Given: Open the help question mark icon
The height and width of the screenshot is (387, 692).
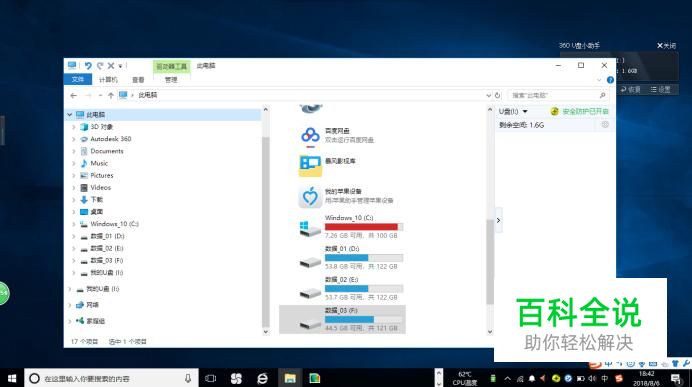Looking at the screenshot, I should click(x=610, y=80).
